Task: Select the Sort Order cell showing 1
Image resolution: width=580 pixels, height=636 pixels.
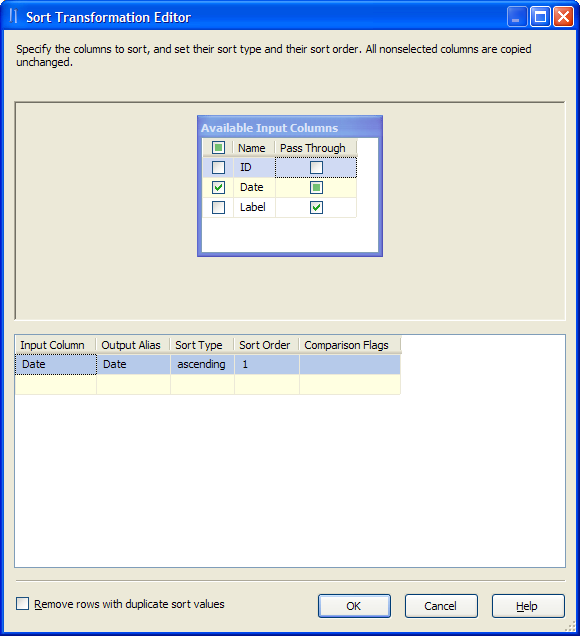Action: (267, 364)
